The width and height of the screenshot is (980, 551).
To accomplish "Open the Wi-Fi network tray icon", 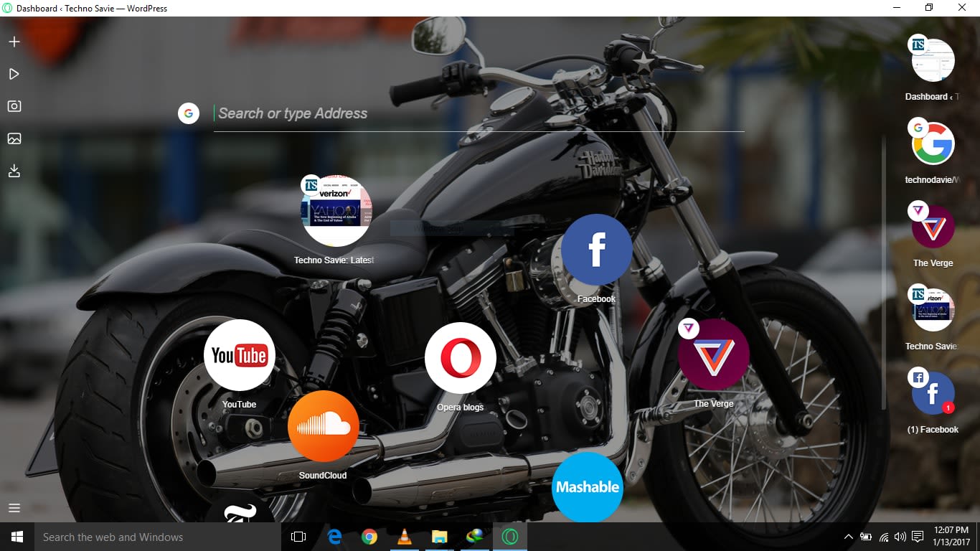I will (x=884, y=537).
